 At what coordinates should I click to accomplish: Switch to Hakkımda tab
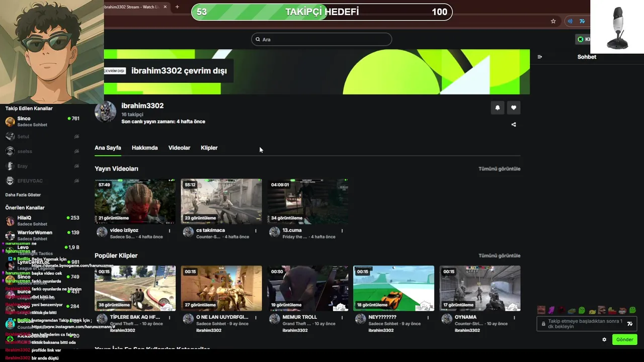click(x=145, y=148)
